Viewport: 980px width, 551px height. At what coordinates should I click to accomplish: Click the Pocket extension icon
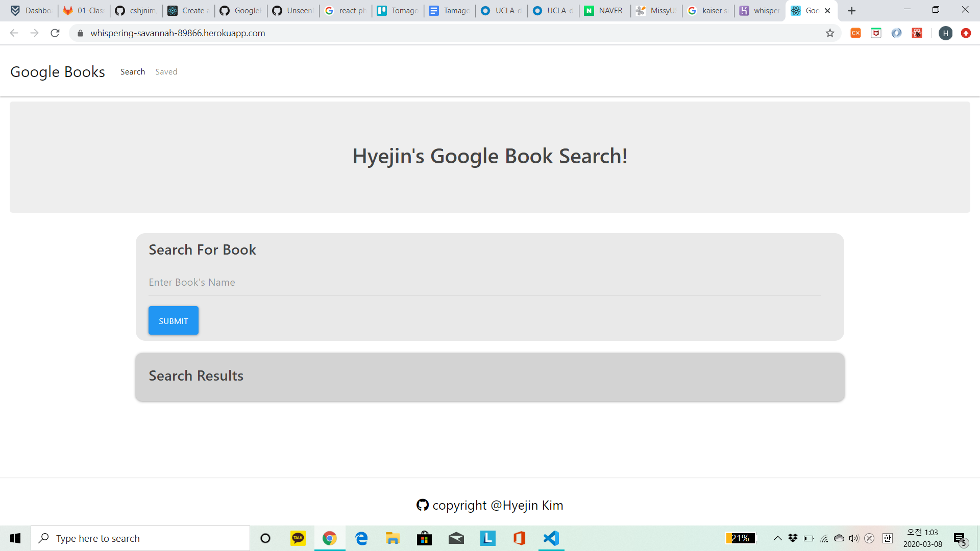click(876, 33)
